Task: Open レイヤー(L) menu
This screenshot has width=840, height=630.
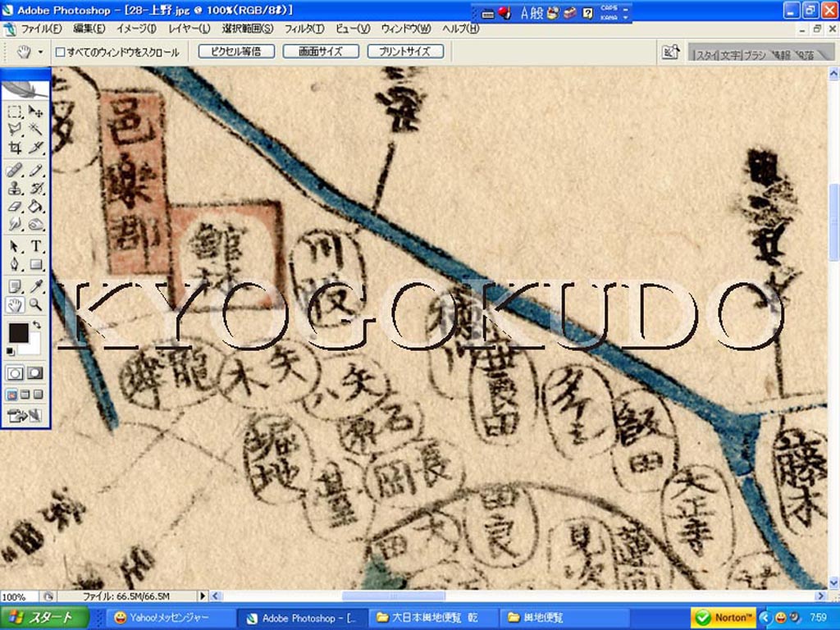Action: click(189, 29)
